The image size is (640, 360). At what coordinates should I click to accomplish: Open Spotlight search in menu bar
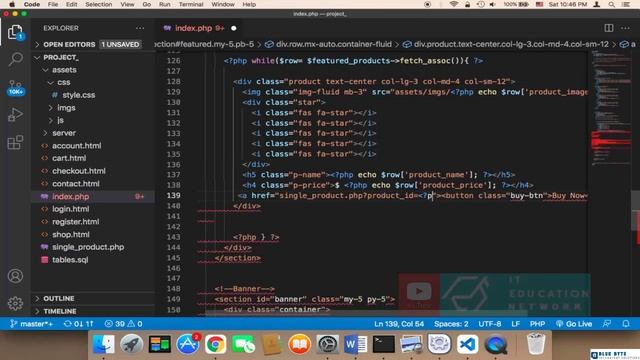coord(611,4)
